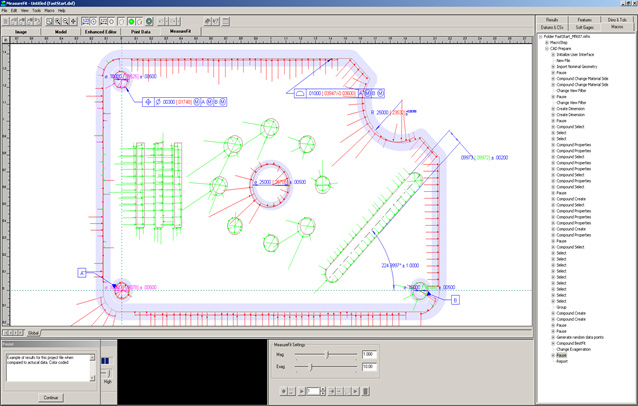This screenshot has height=406, width=638.
Task: Click the slider above the High label
Action: tap(108, 373)
